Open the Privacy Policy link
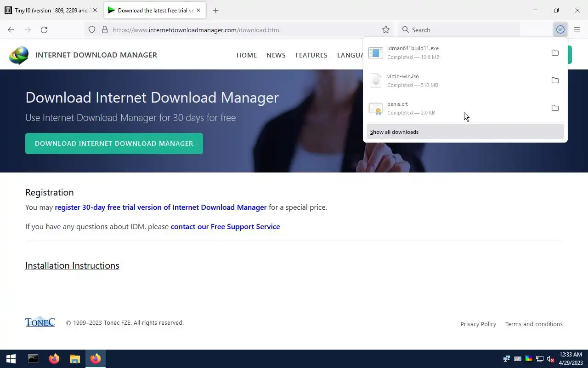The image size is (588, 368). pos(478,324)
